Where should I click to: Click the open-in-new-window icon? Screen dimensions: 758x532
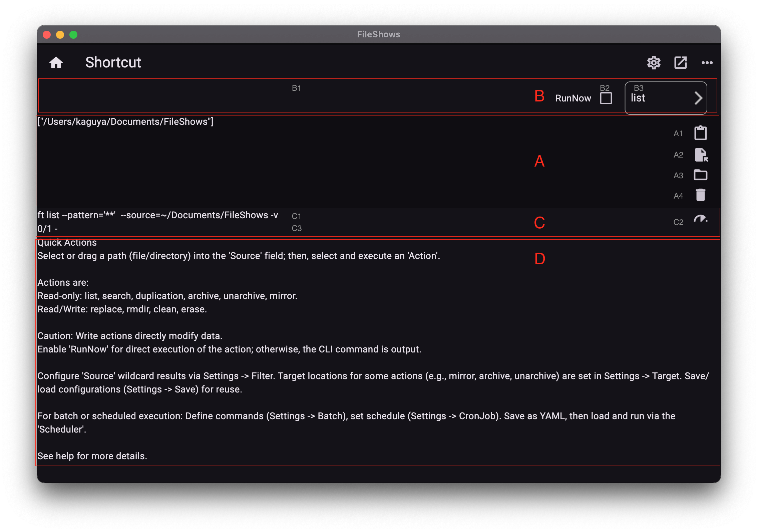[x=680, y=62]
